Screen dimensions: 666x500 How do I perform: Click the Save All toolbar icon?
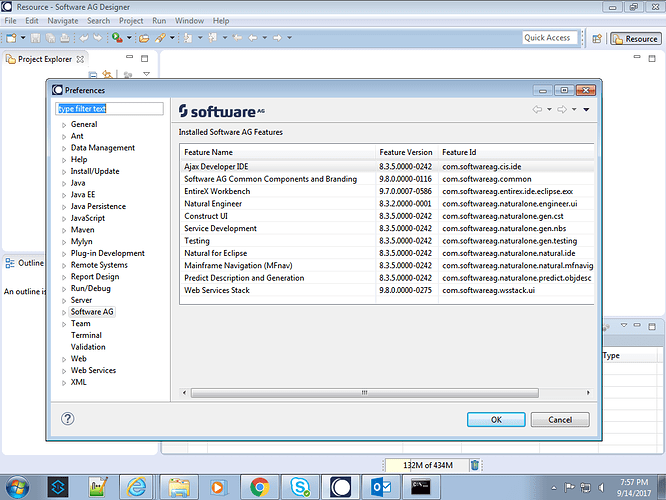pyautogui.click(x=50, y=38)
